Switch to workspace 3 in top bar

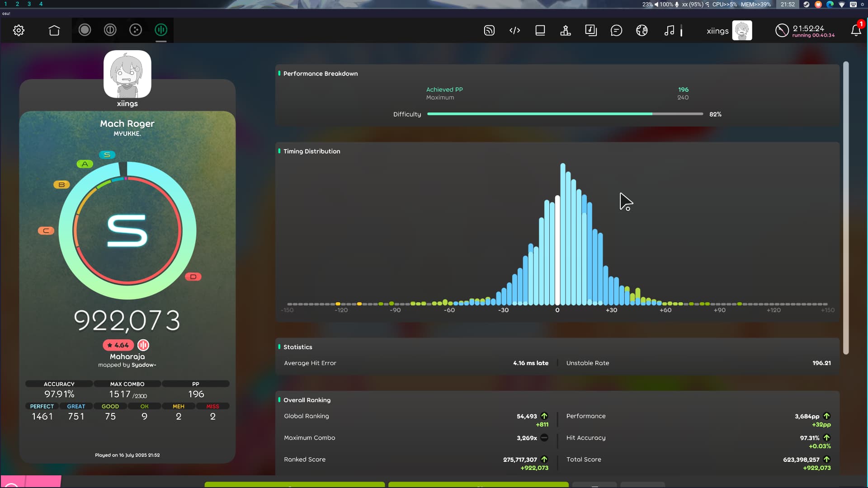click(29, 4)
